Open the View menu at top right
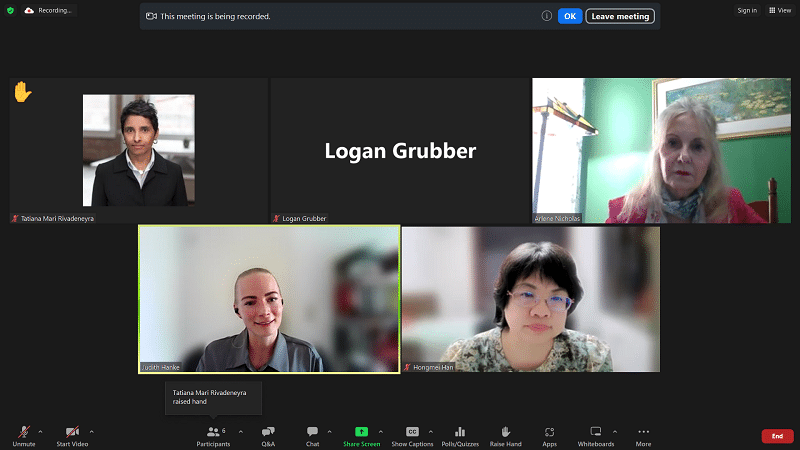The width and height of the screenshot is (800, 450). (779, 10)
